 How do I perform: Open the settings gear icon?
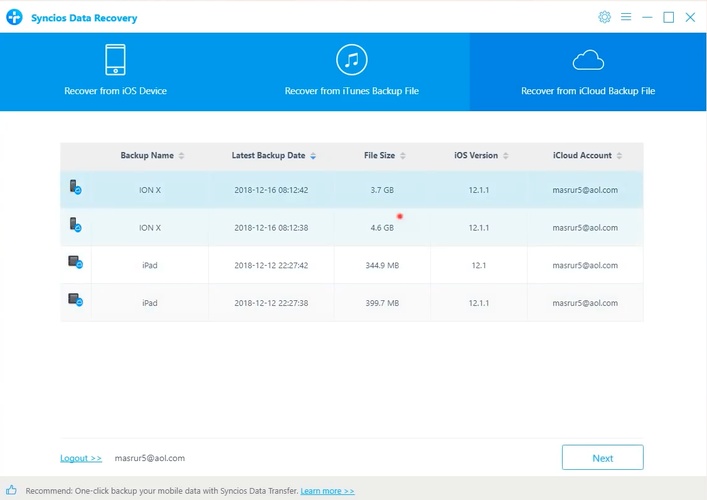tap(605, 17)
